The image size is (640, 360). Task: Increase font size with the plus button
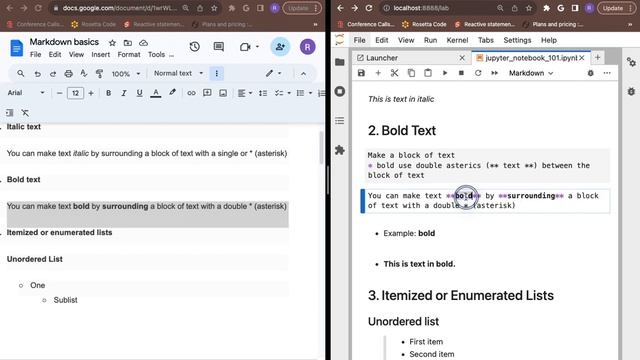click(91, 93)
